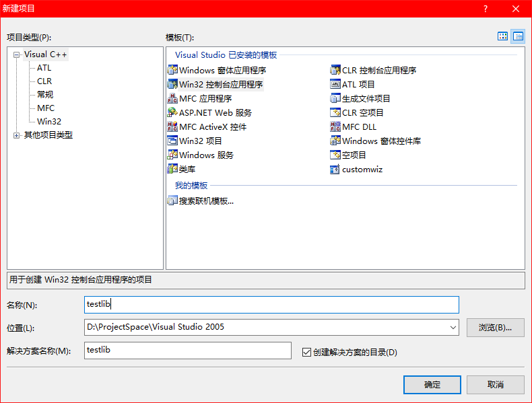Click the 搜索联机模板 icon
532x403 pixels.
point(173,200)
